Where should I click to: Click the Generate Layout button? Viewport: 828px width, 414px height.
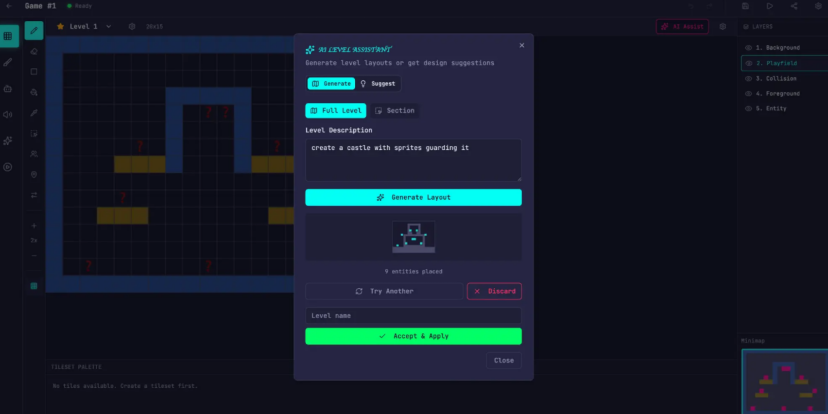(x=413, y=198)
